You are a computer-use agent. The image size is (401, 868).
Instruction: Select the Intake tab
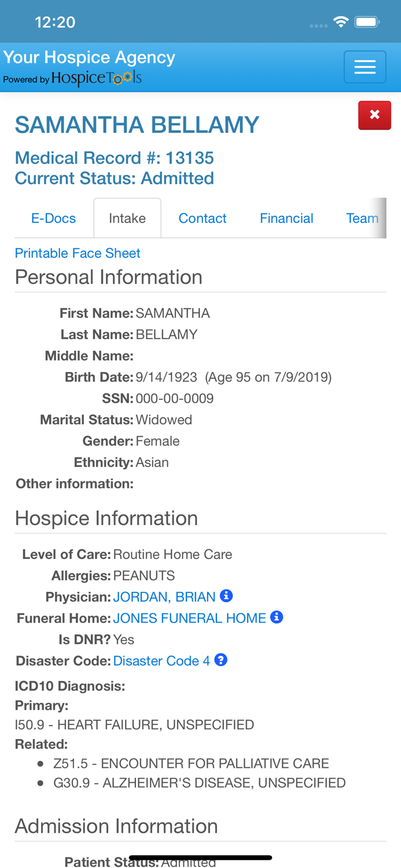[127, 218]
